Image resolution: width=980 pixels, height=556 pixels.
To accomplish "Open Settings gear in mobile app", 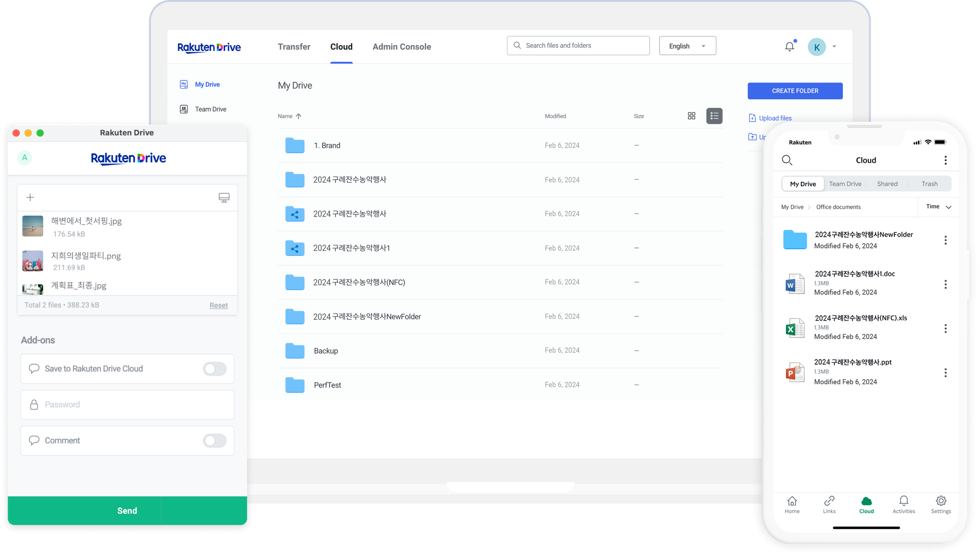I will point(941,504).
